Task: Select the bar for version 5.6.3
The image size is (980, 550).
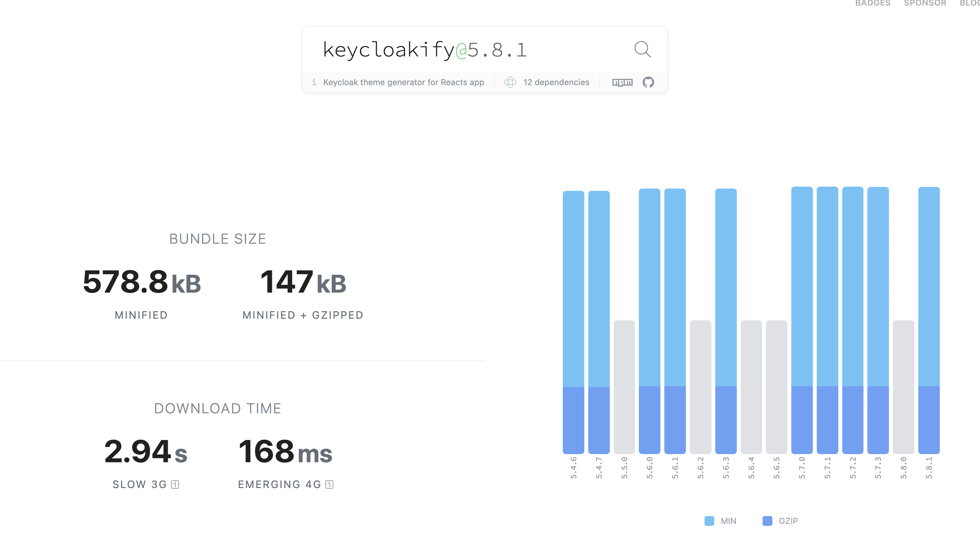Action: pyautogui.click(x=726, y=323)
